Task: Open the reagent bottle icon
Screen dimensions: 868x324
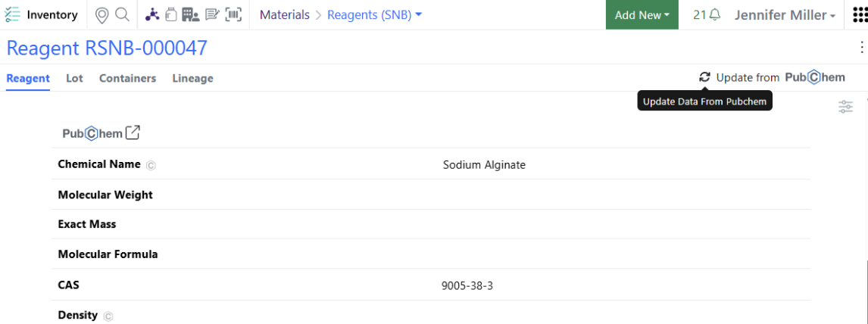Action: (170, 14)
